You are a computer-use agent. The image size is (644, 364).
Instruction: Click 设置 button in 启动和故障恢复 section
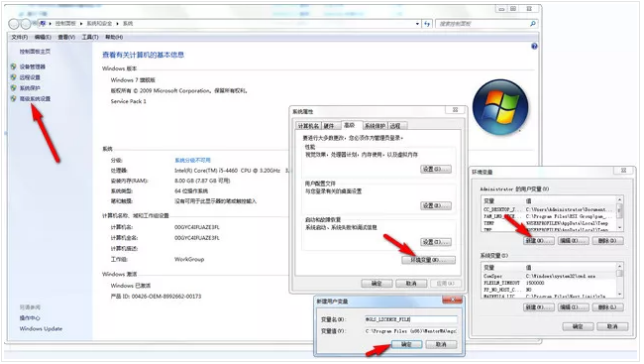tap(436, 242)
